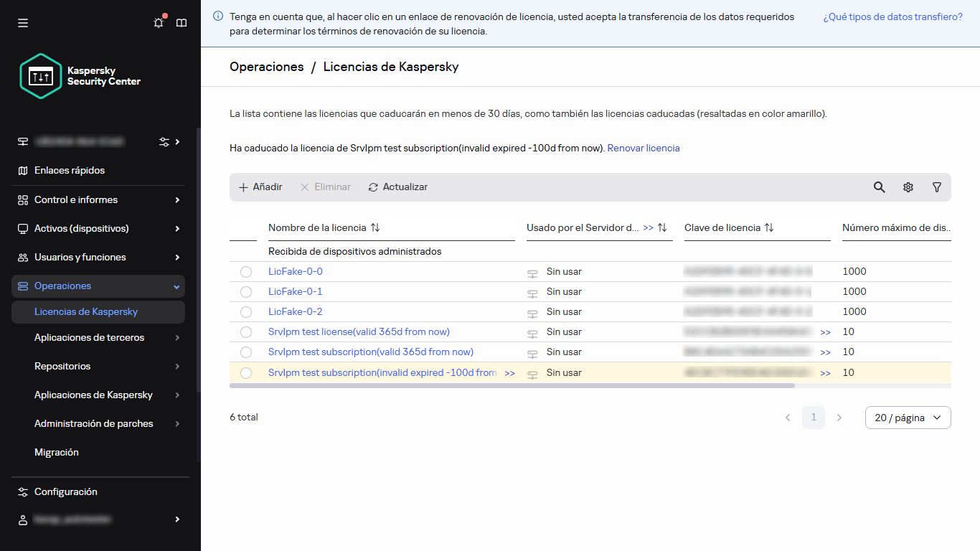980x551 pixels.
Task: Open the table search
Action: point(879,187)
